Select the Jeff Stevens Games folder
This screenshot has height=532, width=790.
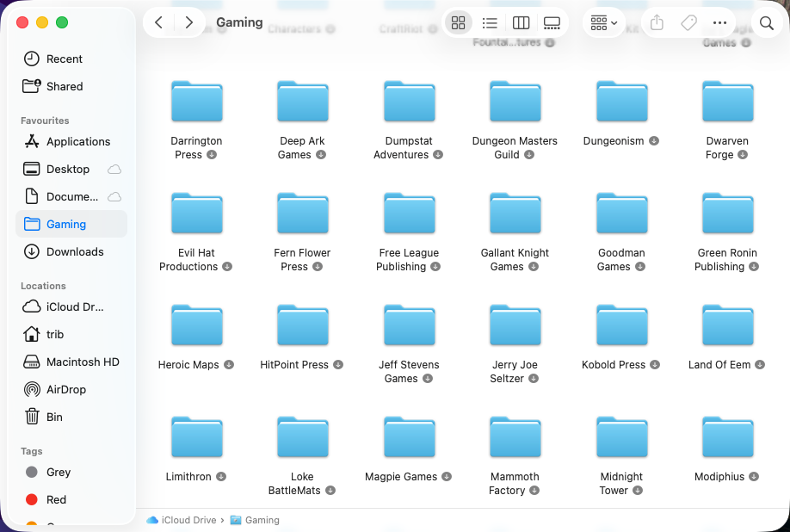(x=409, y=325)
